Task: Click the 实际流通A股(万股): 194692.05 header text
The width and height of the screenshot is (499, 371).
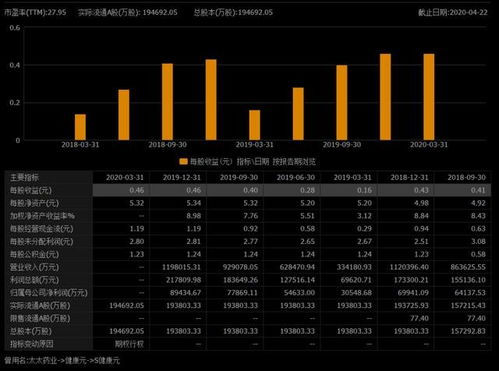Action: (128, 13)
